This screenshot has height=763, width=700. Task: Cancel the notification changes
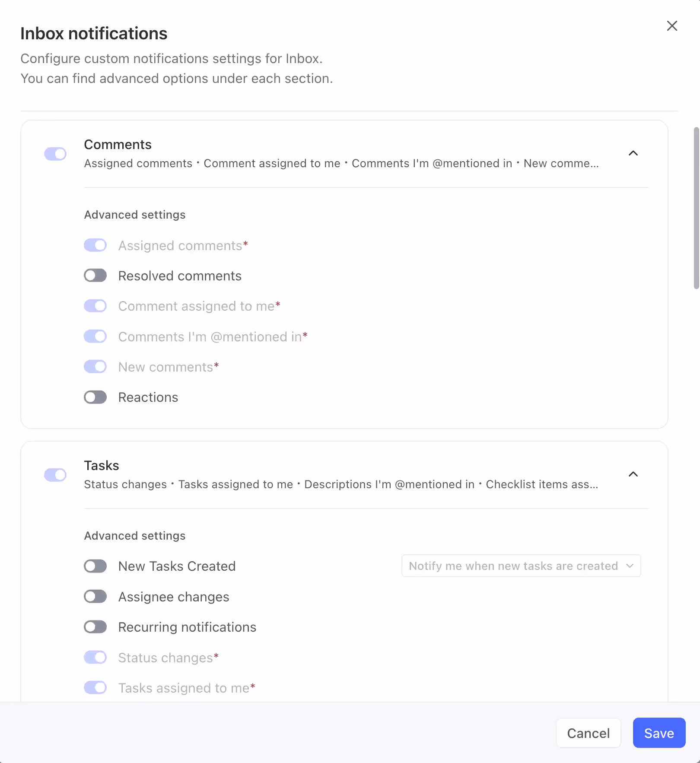tap(589, 733)
